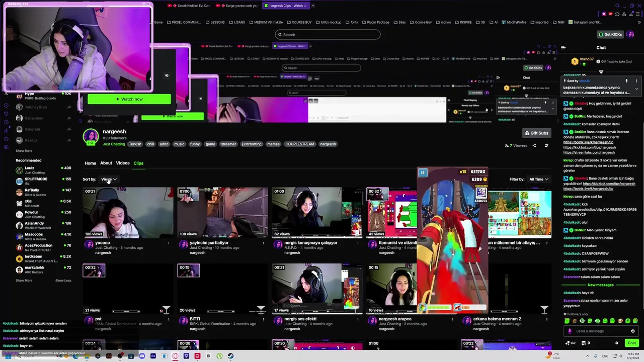Open Discord from the taskbar
The height and width of the screenshot is (362, 644).
142,356
